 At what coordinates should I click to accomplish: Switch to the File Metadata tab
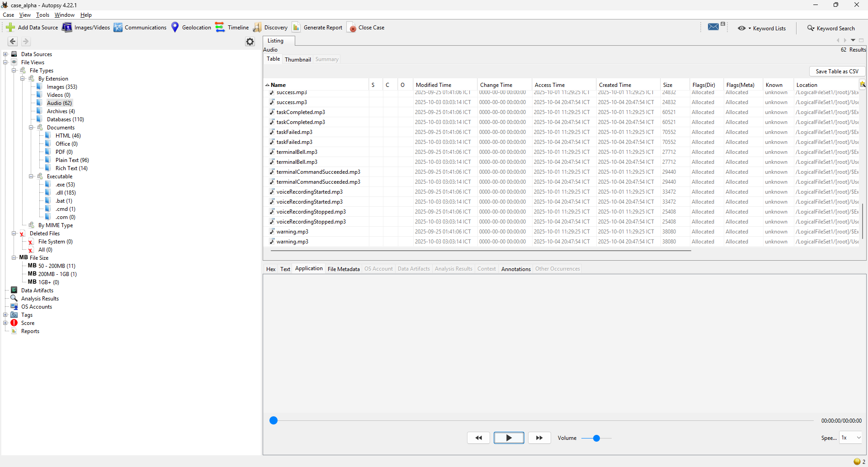(x=344, y=269)
